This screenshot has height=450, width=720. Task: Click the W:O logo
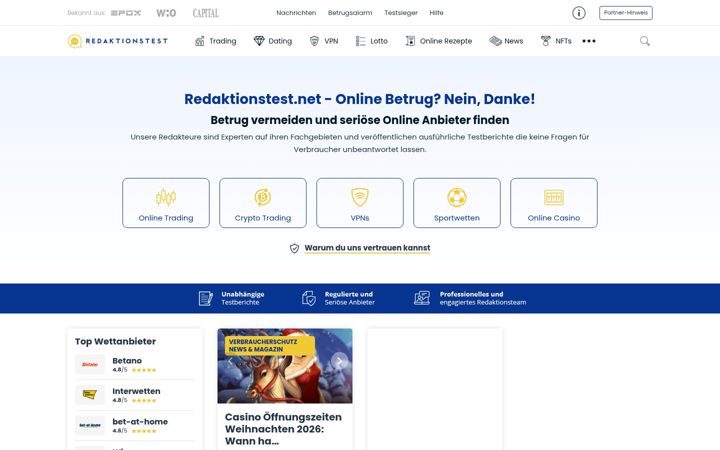166,13
